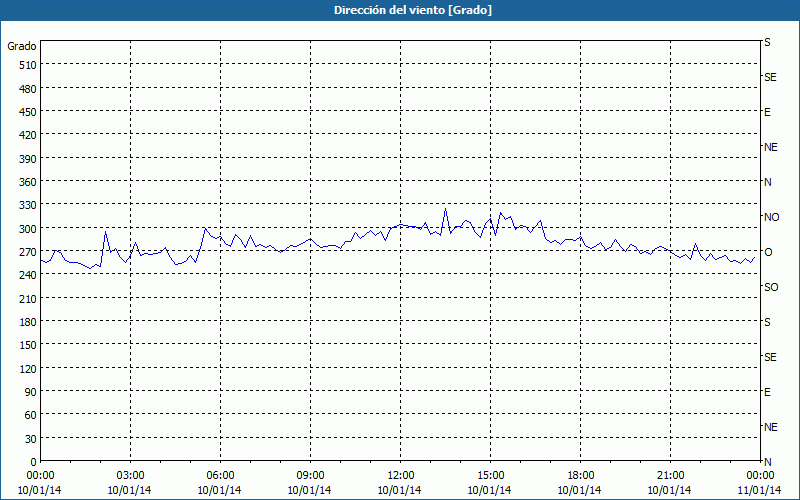The width and height of the screenshot is (800, 500).
Task: Click the 03:00 time label on x-axis
Action: click(x=130, y=476)
